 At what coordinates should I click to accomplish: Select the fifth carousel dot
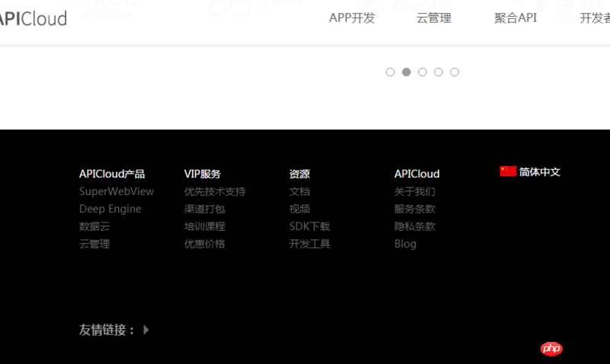pyautogui.click(x=454, y=72)
